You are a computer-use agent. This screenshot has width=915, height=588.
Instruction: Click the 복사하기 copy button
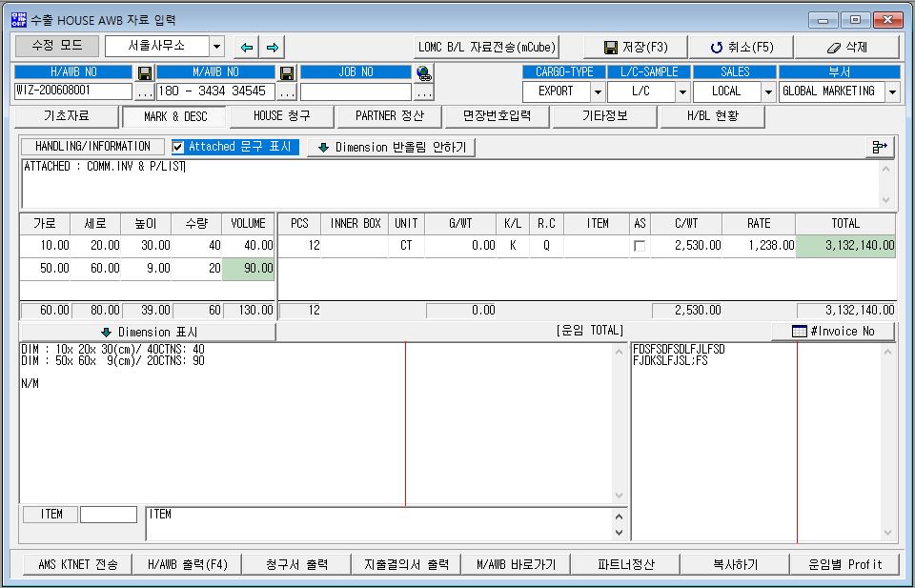tap(736, 565)
